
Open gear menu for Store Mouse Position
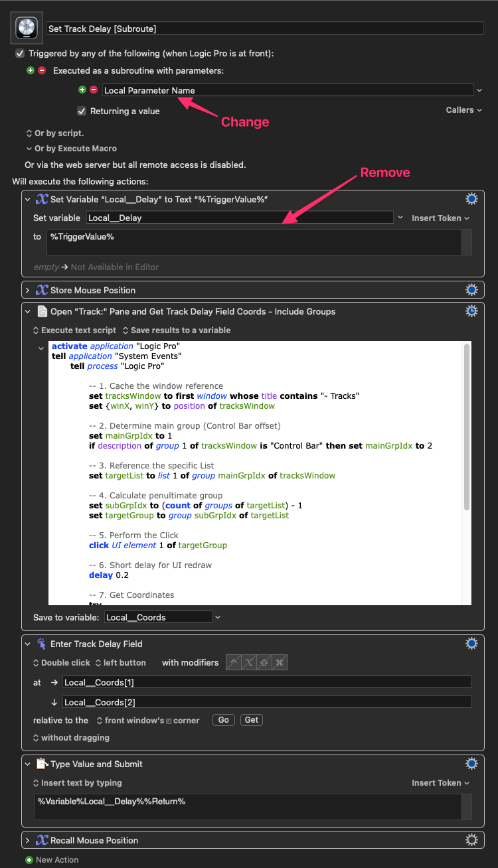[x=471, y=290]
